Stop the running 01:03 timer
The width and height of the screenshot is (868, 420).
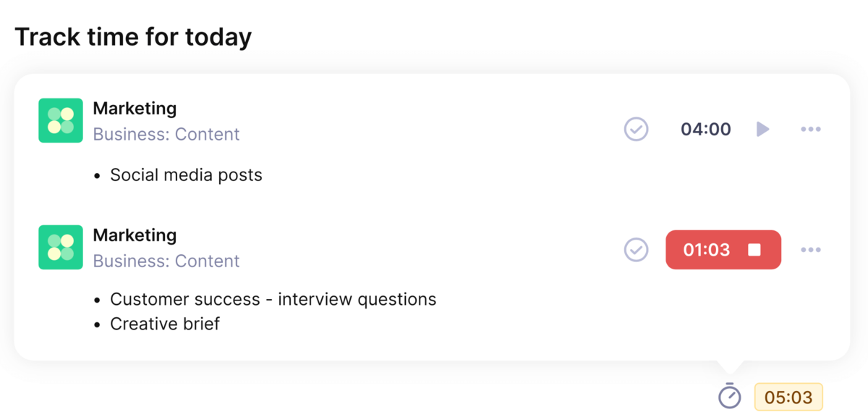(755, 249)
